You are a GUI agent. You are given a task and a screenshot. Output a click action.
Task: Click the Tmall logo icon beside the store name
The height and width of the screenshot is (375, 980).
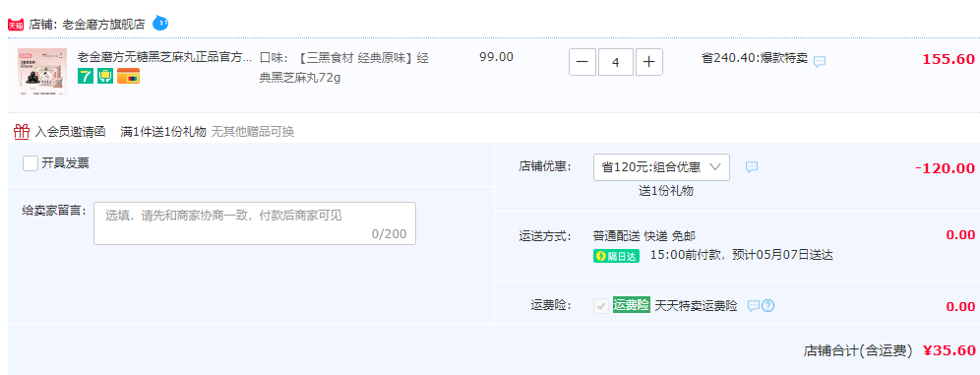click(16, 25)
